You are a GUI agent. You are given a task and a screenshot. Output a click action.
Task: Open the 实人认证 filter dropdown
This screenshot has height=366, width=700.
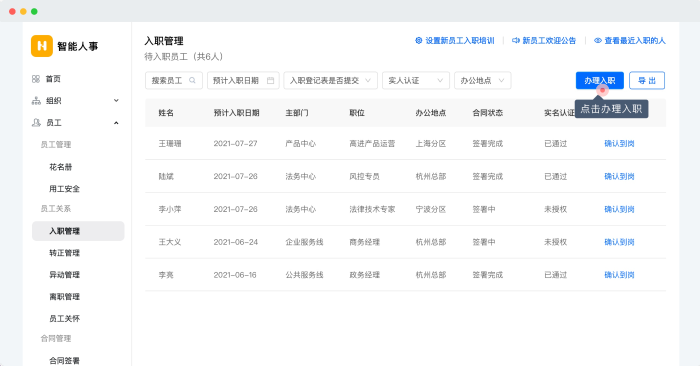coord(416,80)
